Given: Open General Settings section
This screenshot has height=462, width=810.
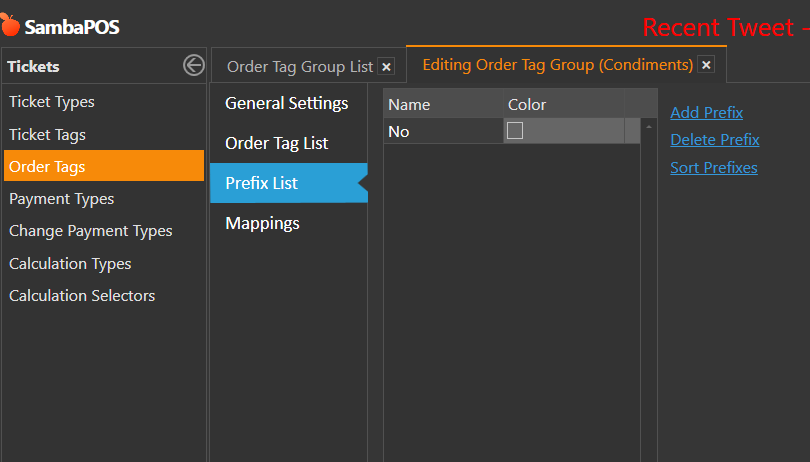Looking at the screenshot, I should pos(286,103).
